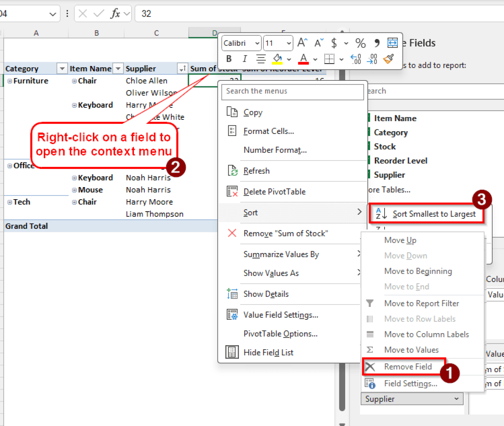The width and height of the screenshot is (504, 426).
Task: Click the More Tables link
Action: point(389,190)
